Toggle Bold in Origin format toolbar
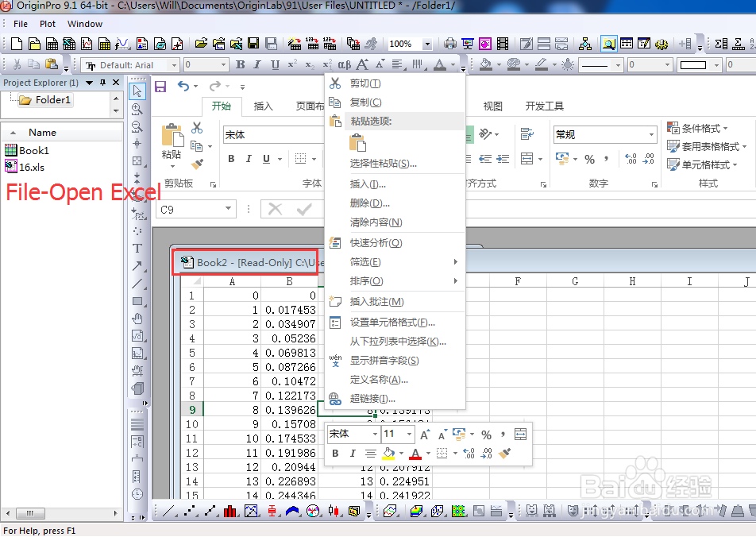 pyautogui.click(x=241, y=64)
